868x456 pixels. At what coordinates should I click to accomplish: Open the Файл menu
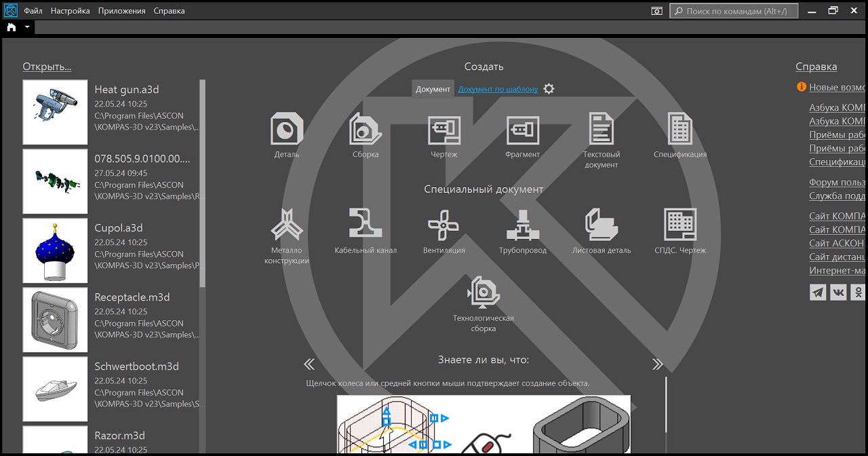pyautogui.click(x=33, y=11)
